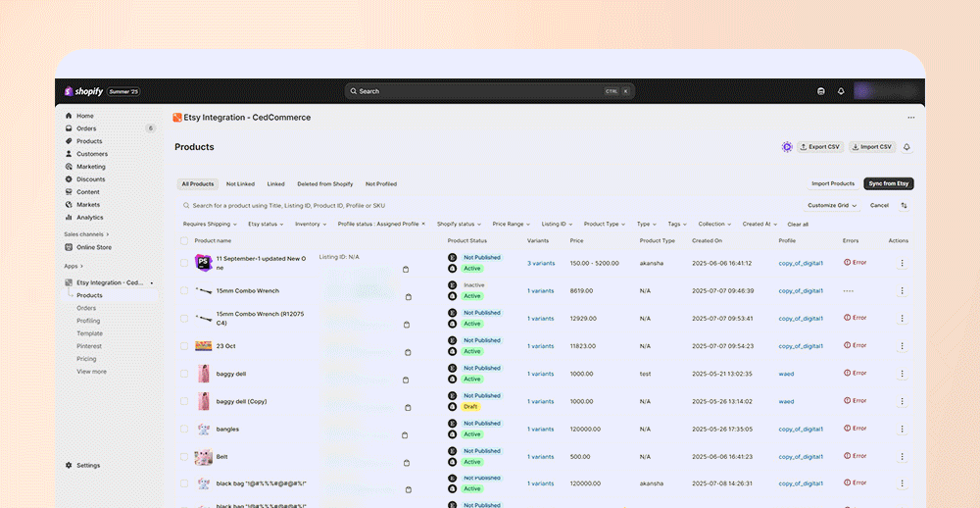Open the Listing ID filter dropdown
The image size is (980, 508).
(x=557, y=224)
